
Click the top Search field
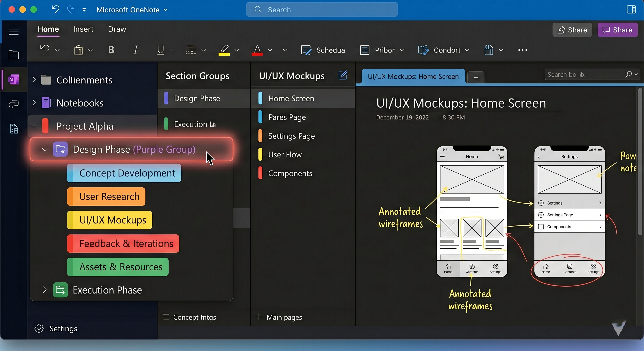pyautogui.click(x=322, y=10)
